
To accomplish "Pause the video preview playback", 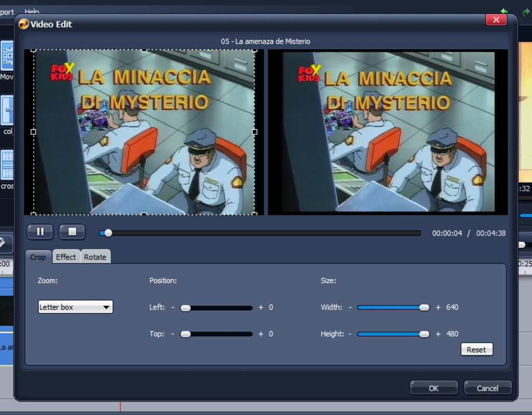I will (x=40, y=232).
